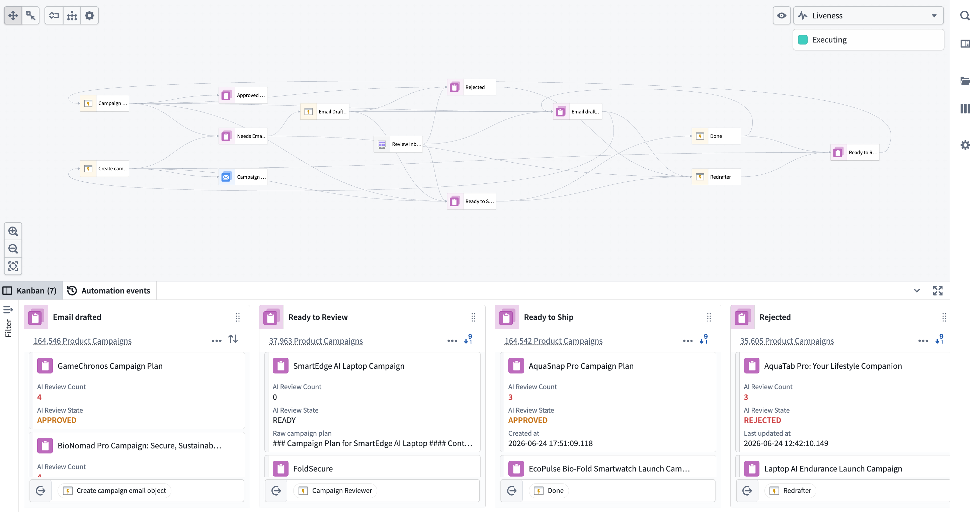
Task: Switch to Automation events tab
Action: (109, 290)
